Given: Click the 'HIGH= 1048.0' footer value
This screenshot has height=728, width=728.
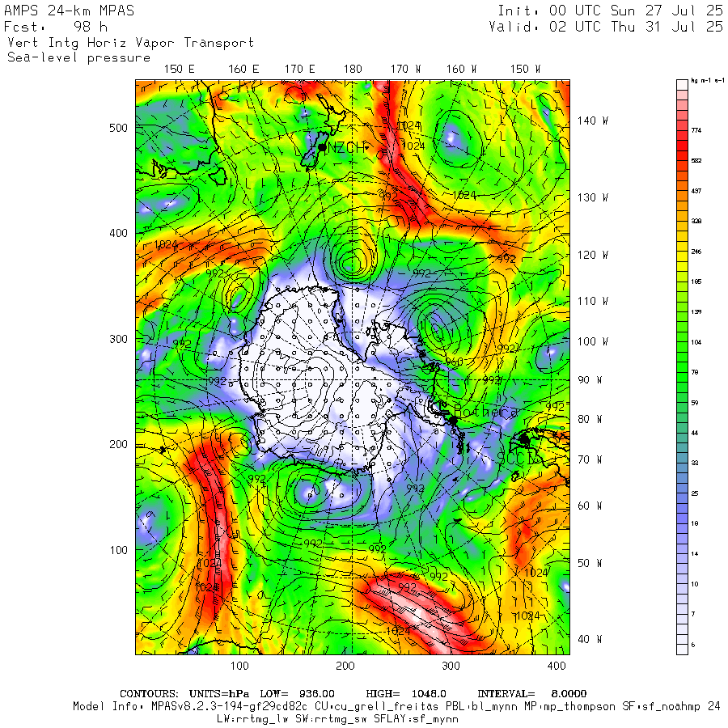Looking at the screenshot, I should pyautogui.click(x=406, y=694).
